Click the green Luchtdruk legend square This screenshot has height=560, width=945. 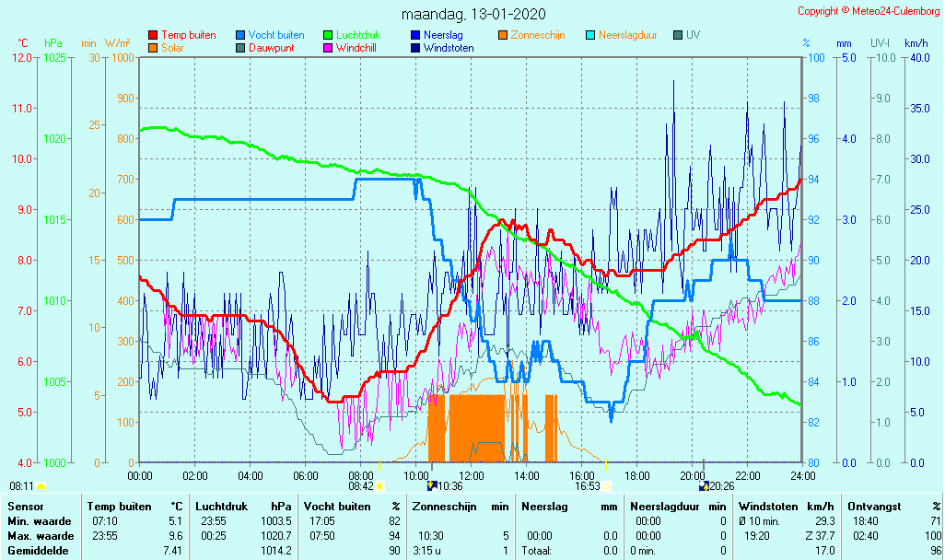(328, 35)
